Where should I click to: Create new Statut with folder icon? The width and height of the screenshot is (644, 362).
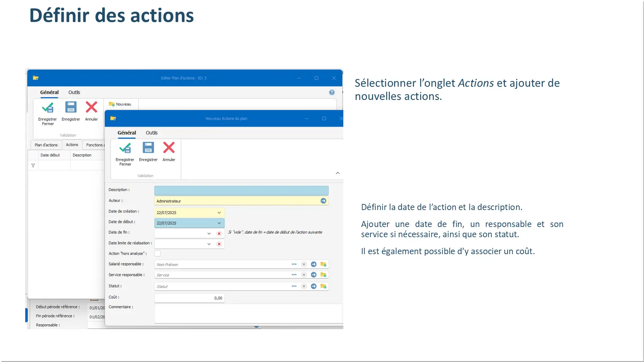tap(323, 287)
